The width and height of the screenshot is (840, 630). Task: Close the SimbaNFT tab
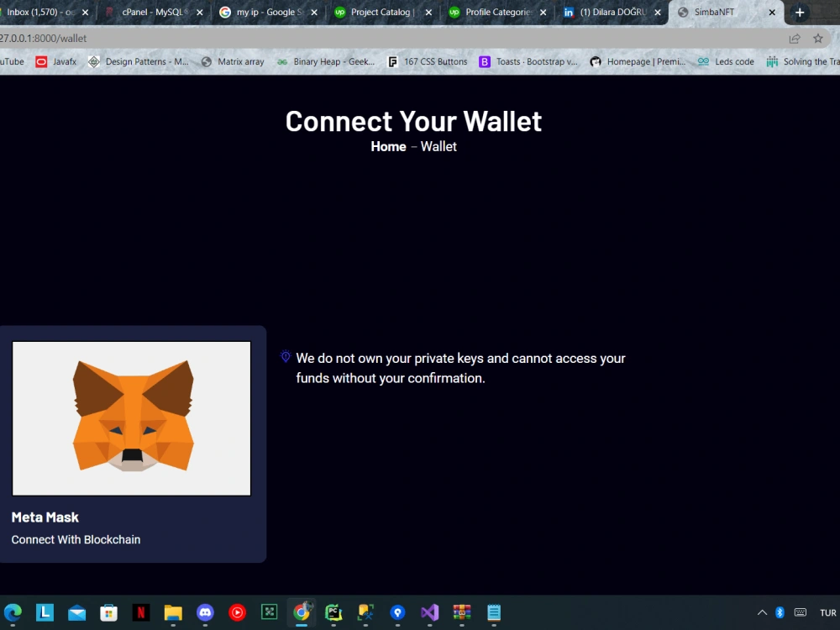pos(772,12)
